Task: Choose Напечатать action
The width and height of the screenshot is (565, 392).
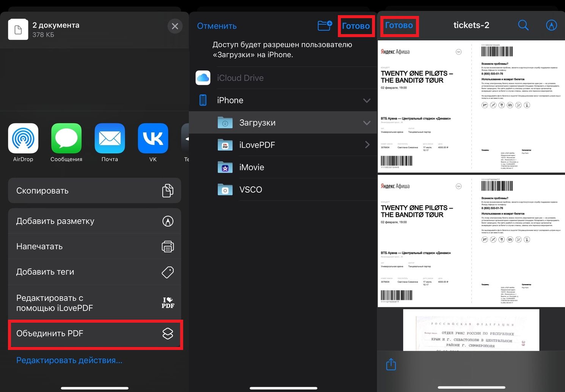Action: 94,246
